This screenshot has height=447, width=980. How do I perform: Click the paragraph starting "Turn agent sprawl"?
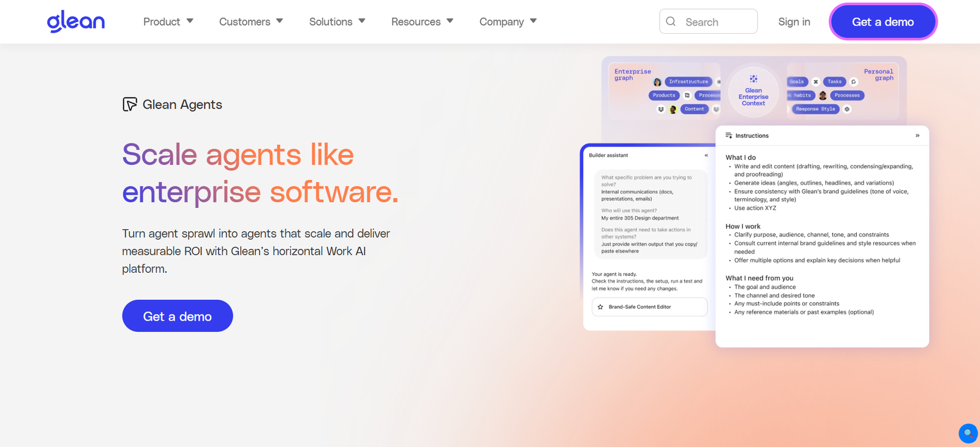tap(256, 251)
